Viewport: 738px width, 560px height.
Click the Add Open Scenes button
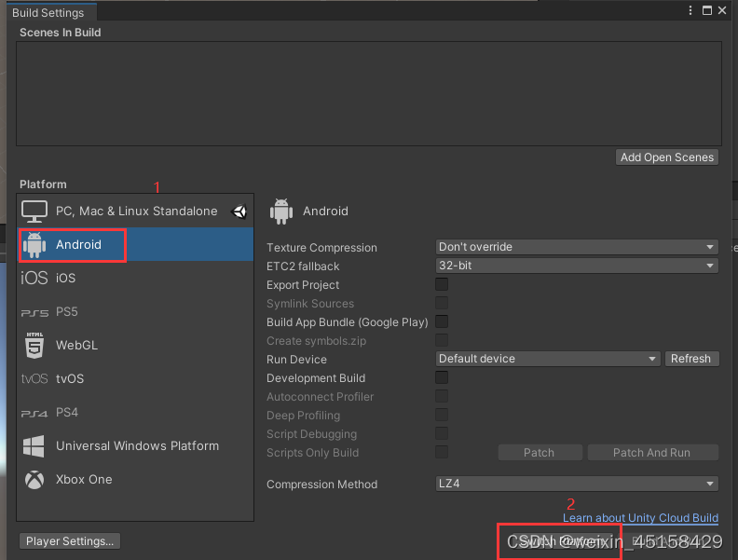click(x=667, y=157)
